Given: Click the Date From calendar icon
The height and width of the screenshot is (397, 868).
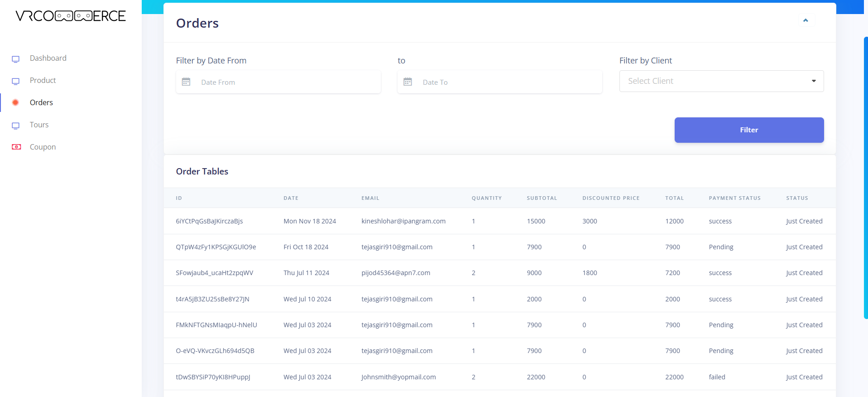Looking at the screenshot, I should [186, 82].
